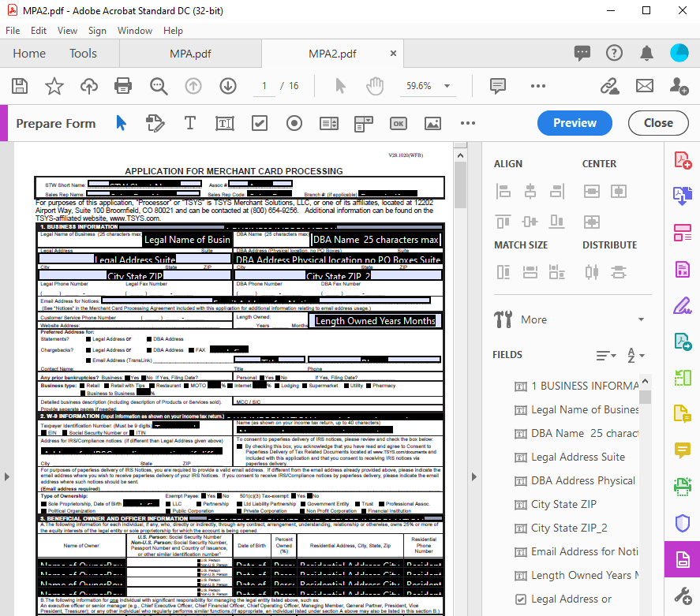Image resolution: width=700 pixels, height=616 pixels.
Task: Open the fields A-Z sort dropdown
Action: pos(636,356)
